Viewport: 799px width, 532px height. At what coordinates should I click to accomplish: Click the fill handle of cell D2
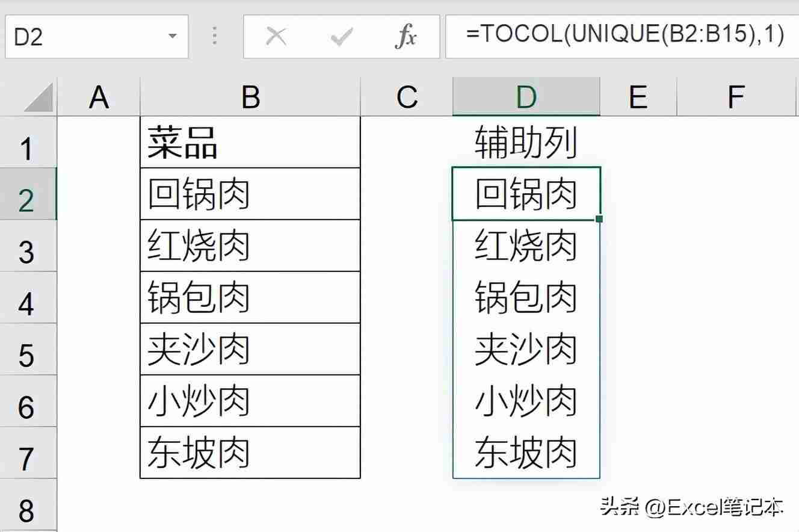(599, 219)
